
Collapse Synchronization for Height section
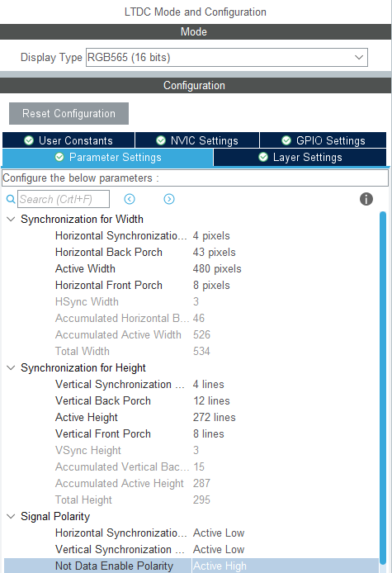pos(11,367)
